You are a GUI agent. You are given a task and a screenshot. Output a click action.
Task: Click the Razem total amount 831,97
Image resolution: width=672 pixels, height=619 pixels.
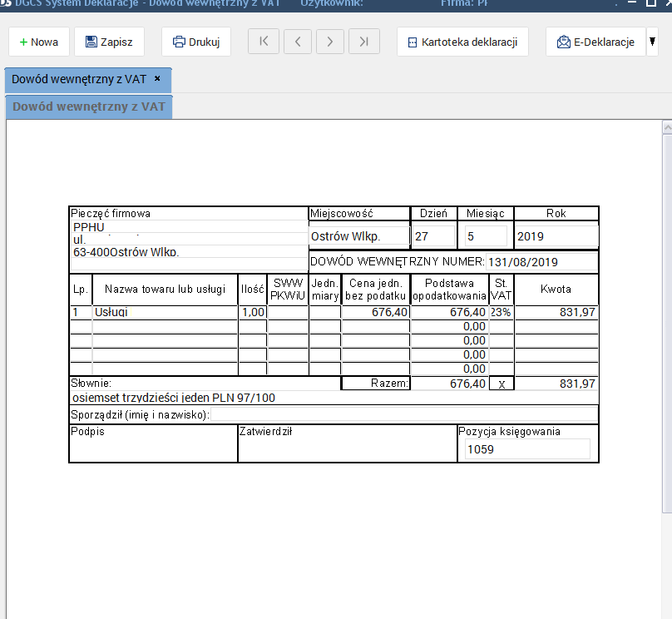coord(556,384)
